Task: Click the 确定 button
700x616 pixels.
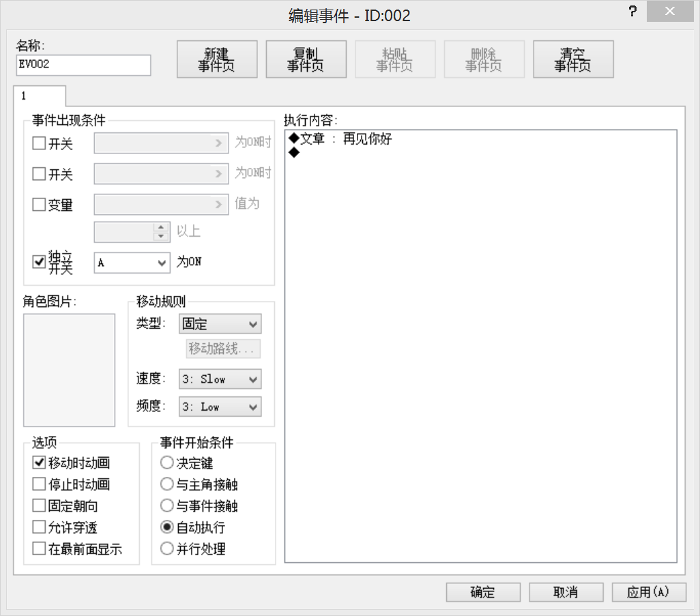Action: [483, 592]
